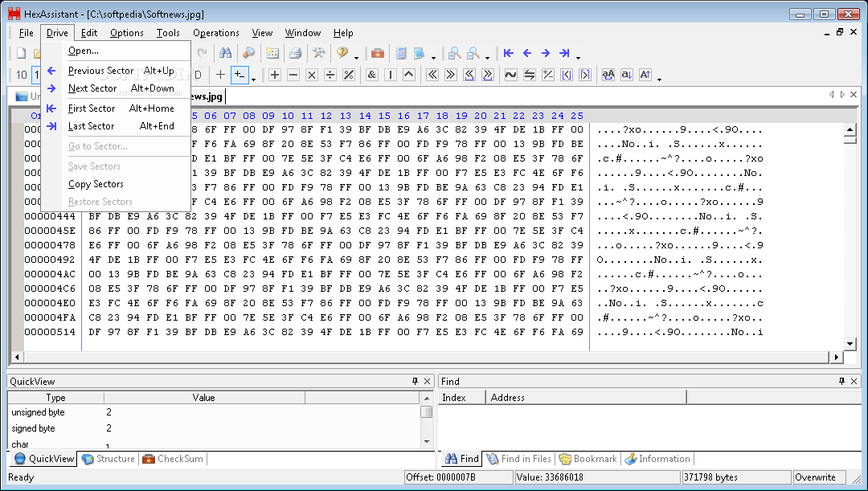Image resolution: width=868 pixels, height=491 pixels.
Task: Go to previous sector toolbar arrow
Action: point(527,53)
